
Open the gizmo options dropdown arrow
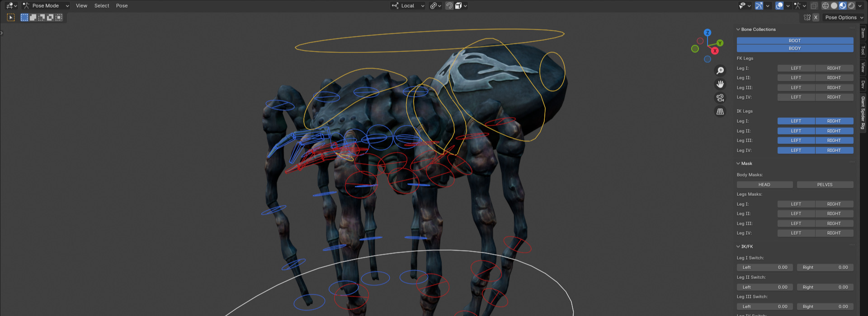click(x=768, y=6)
